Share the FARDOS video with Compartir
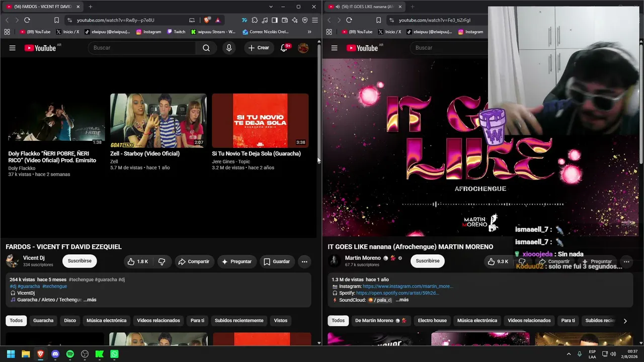 pyautogui.click(x=194, y=261)
